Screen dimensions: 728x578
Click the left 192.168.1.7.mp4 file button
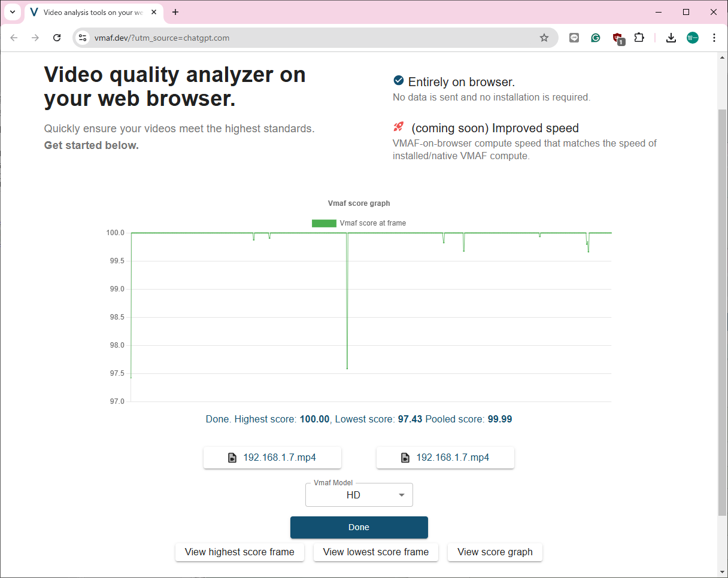point(272,458)
